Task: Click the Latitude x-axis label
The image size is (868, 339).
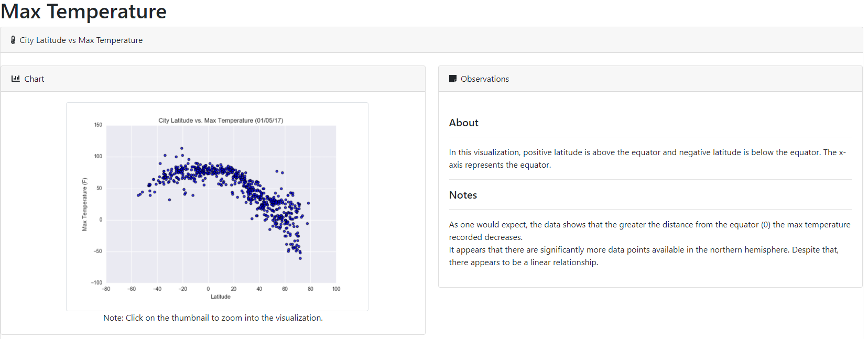Action: (221, 297)
